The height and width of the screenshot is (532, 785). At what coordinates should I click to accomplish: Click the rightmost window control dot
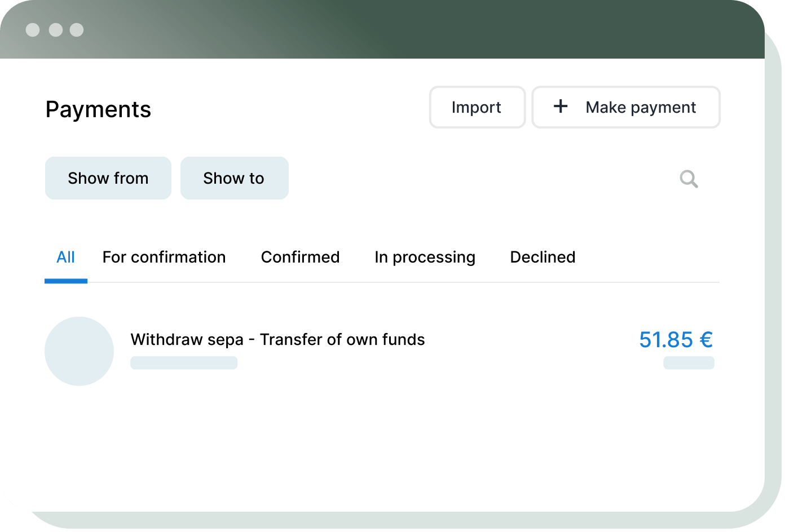pos(77,30)
